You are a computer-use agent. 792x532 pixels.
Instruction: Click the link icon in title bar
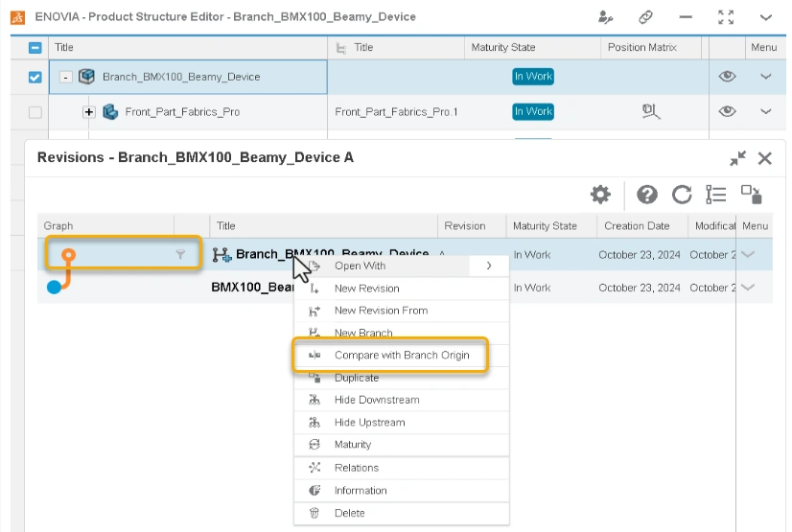(646, 17)
